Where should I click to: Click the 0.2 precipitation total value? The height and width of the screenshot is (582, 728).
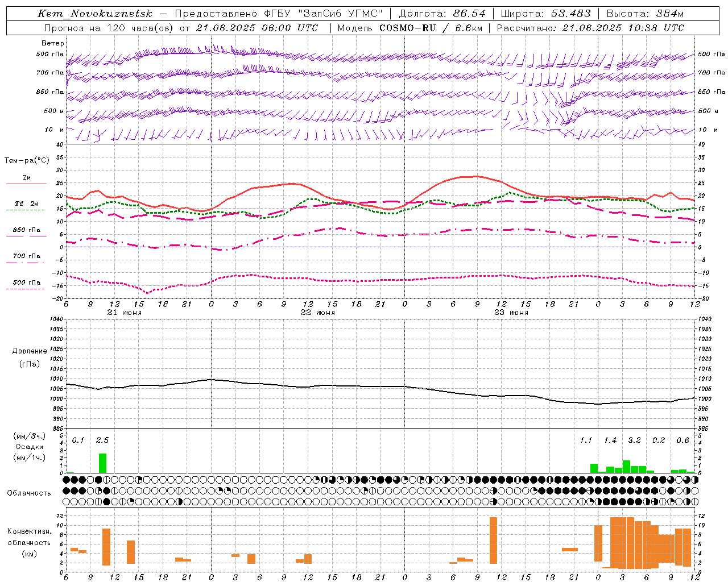coord(659,440)
